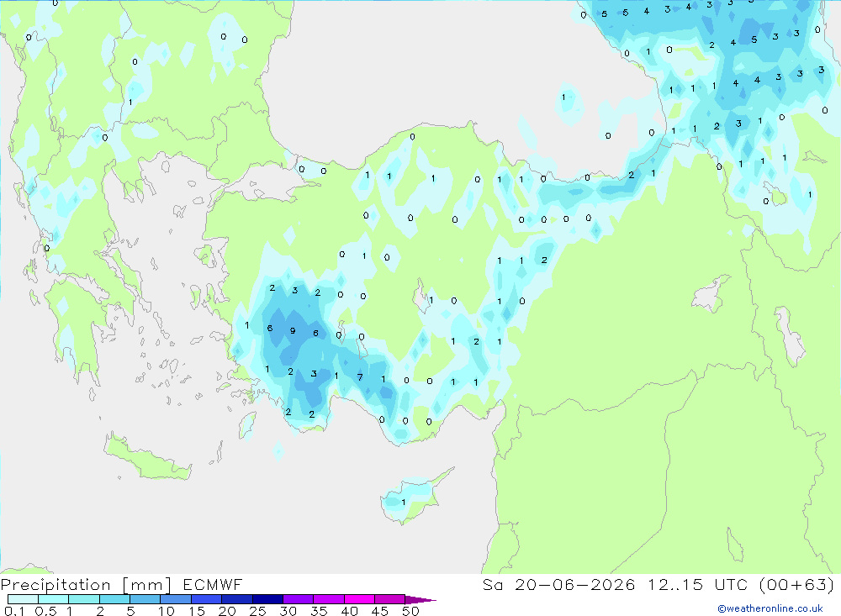
Task: Click the '7' precipitation value on the map
Action: [360, 377]
